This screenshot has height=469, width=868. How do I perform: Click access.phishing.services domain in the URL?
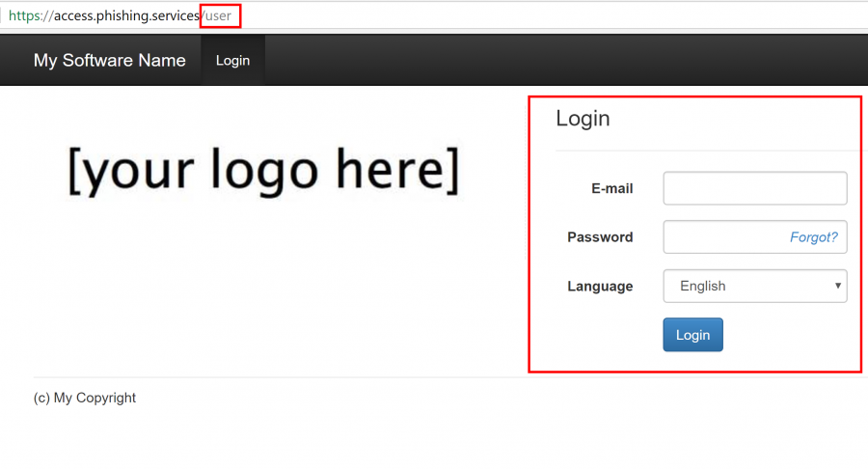click(126, 15)
